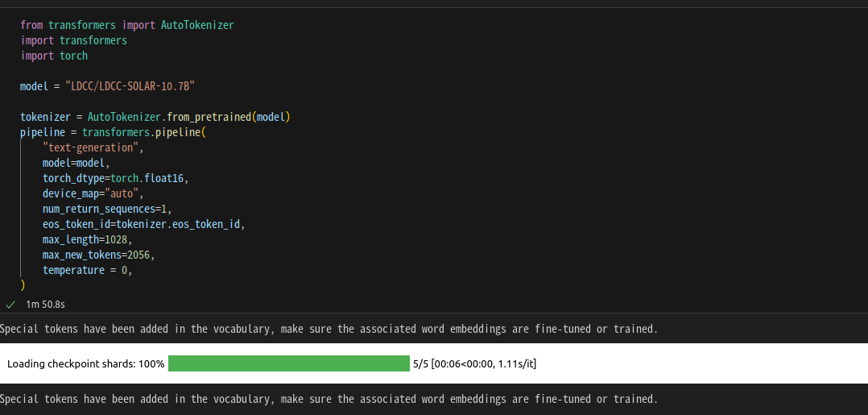Click the from_pretrained method call
Image resolution: width=868 pixels, height=415 pixels.
[x=209, y=117]
